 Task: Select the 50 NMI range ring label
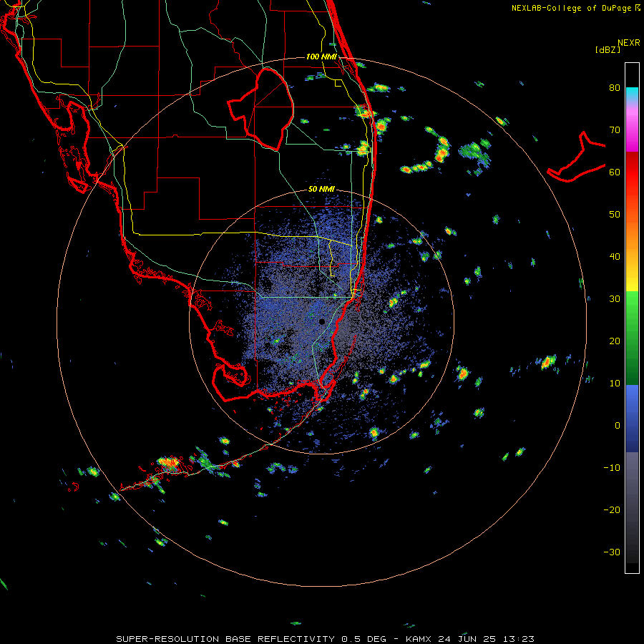click(321, 189)
